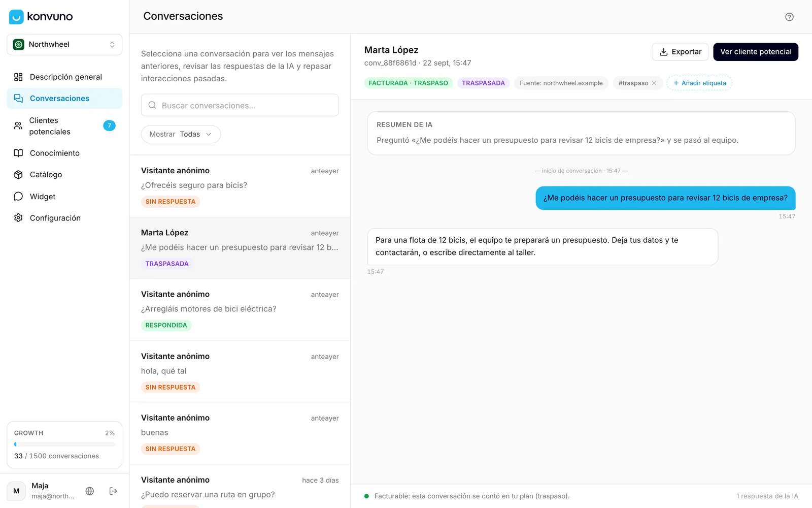Open the Catálogo page
The height and width of the screenshot is (508, 812).
[64, 175]
